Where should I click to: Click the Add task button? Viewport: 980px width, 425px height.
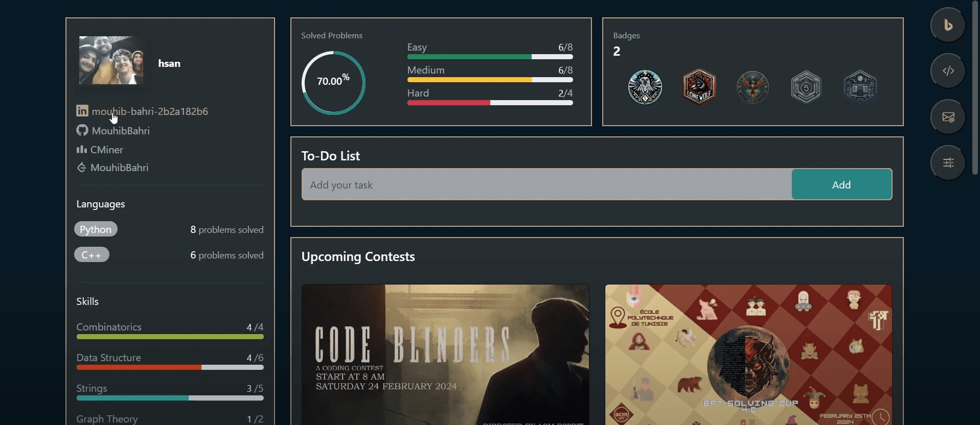(842, 184)
